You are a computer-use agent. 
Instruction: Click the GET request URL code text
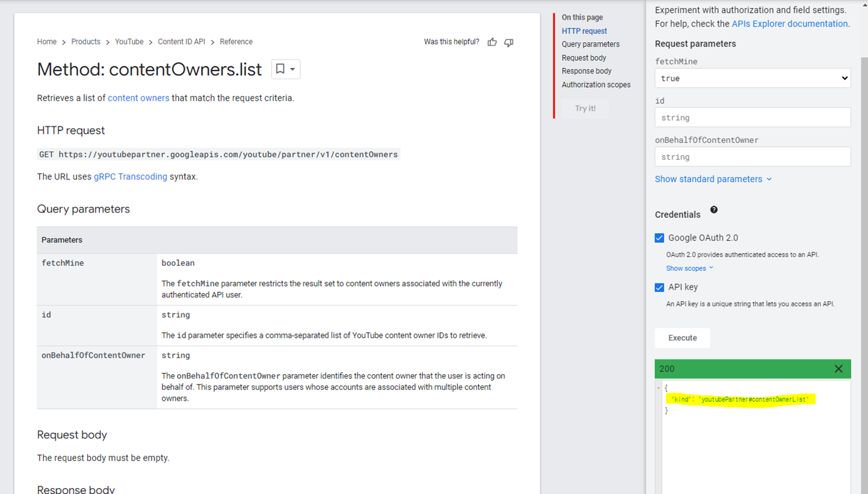(x=218, y=155)
